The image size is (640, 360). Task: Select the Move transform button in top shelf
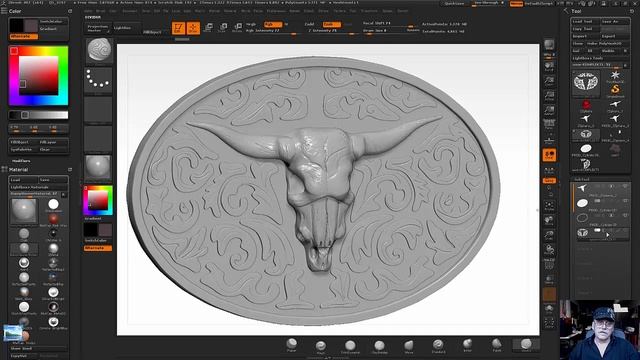208,28
